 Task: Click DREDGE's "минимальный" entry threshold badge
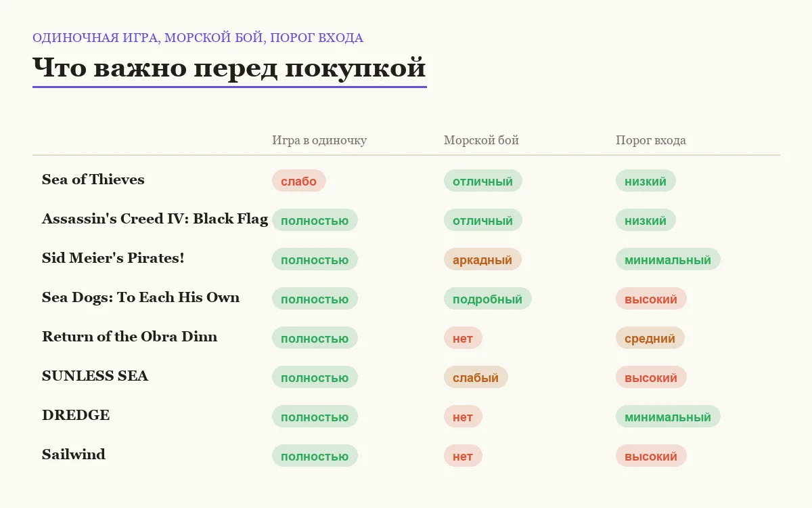[668, 417]
